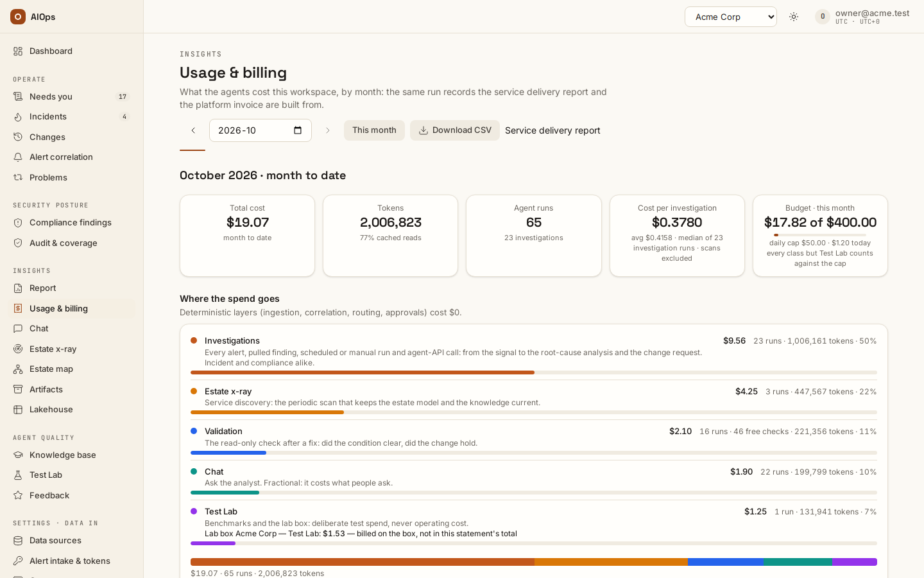Click the Audit & coverage shield icon
The height and width of the screenshot is (578, 924).
pos(18,243)
